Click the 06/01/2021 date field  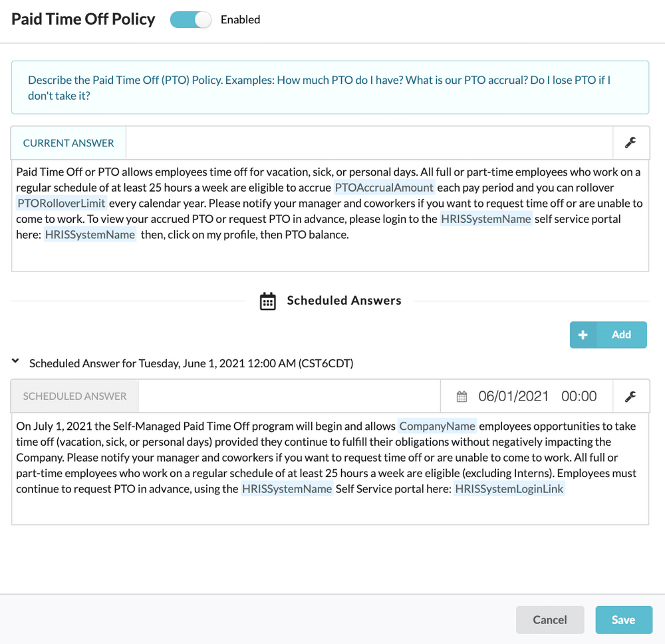click(x=513, y=397)
